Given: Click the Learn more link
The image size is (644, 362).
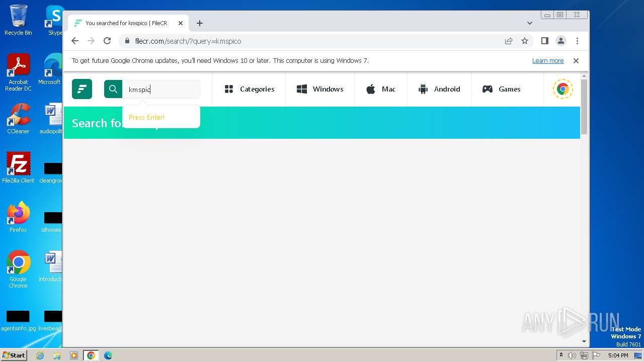Looking at the screenshot, I should point(548,61).
